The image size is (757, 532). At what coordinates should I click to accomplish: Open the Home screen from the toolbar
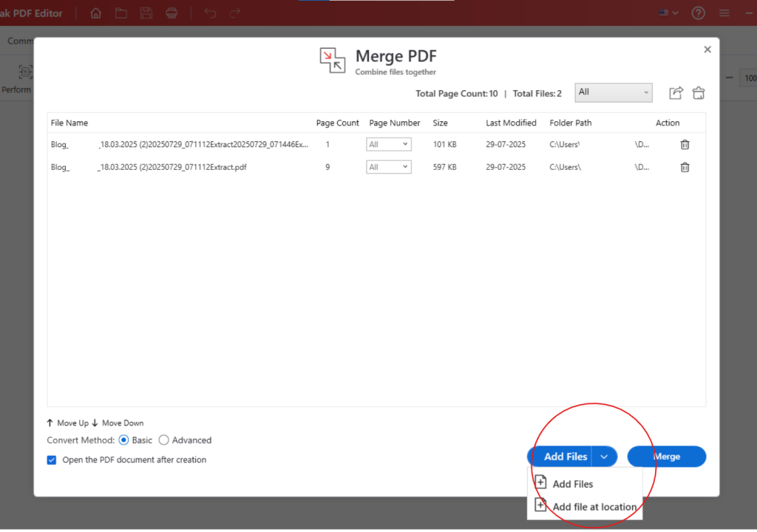click(95, 13)
